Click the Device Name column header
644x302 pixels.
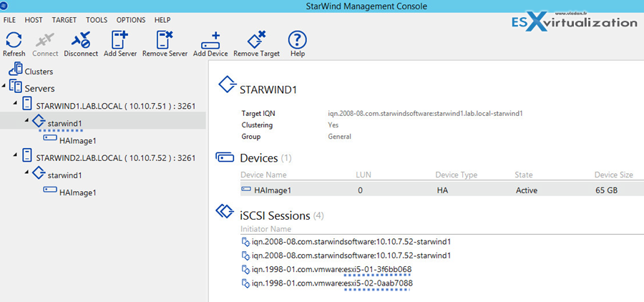pyautogui.click(x=263, y=175)
